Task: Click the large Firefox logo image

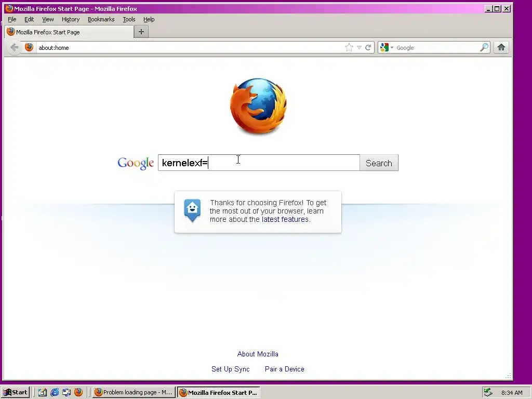Action: 259,106
